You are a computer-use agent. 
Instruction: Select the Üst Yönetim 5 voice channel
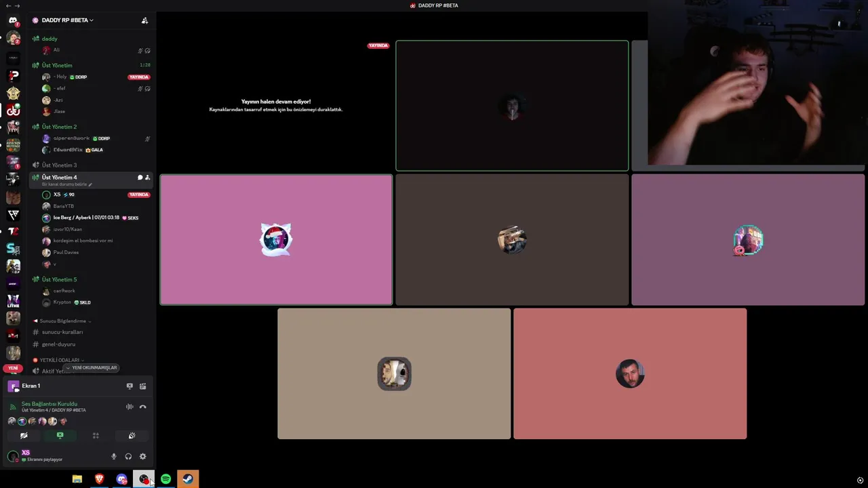pyautogui.click(x=59, y=279)
